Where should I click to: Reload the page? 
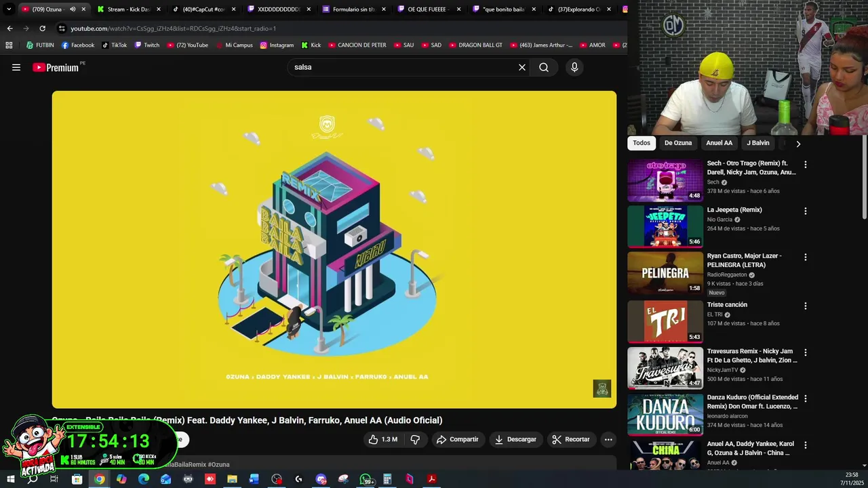coord(42,28)
